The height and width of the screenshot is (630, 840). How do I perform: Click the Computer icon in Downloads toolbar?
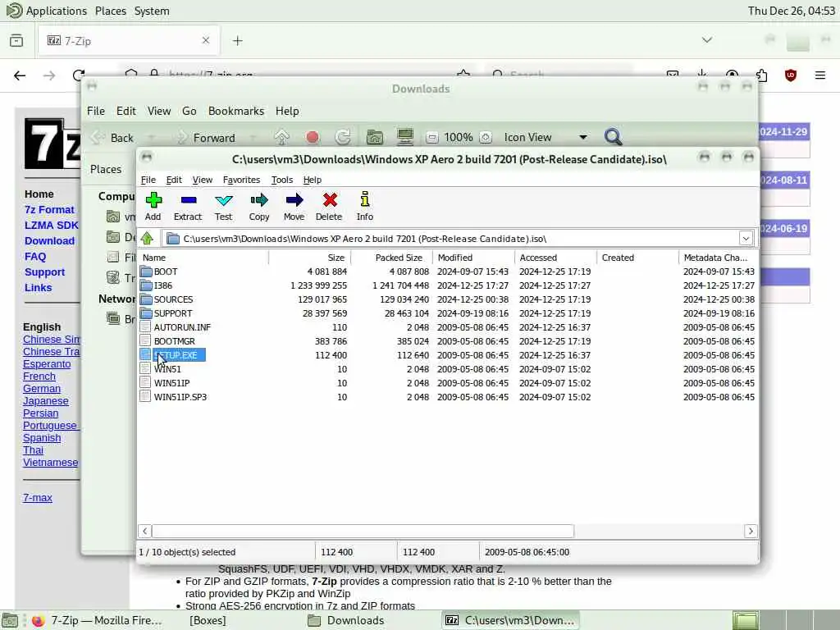click(x=405, y=137)
